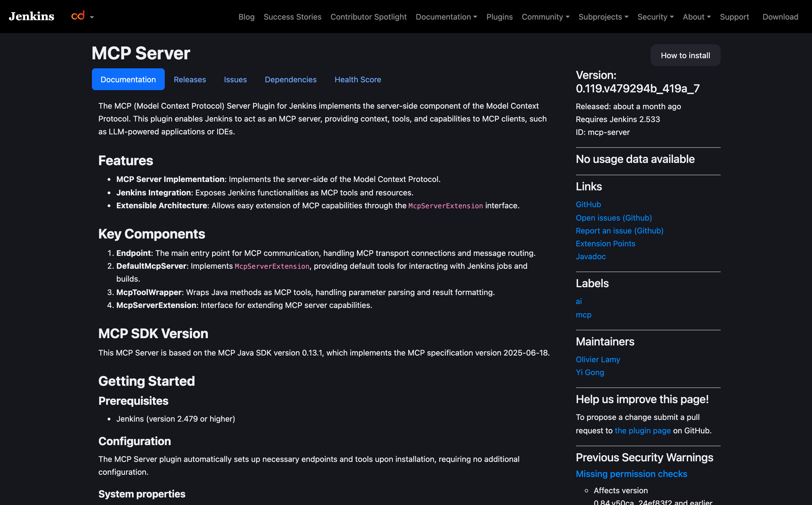812x505 pixels.
Task: Expand the Security nav dropdown
Action: [655, 17]
